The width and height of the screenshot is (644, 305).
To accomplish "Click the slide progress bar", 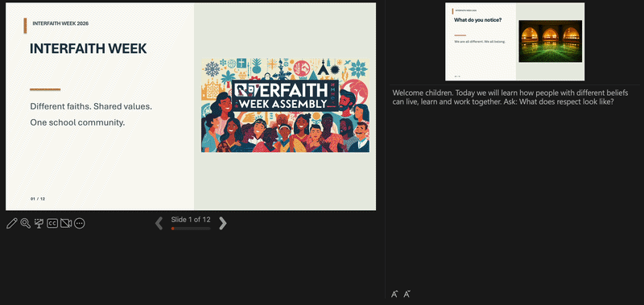I will [191, 229].
